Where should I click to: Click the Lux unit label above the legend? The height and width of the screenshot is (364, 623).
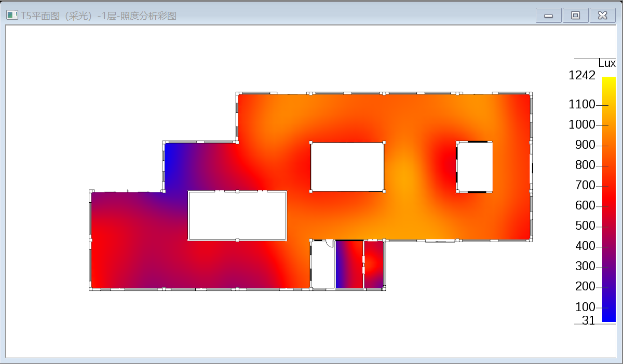606,63
